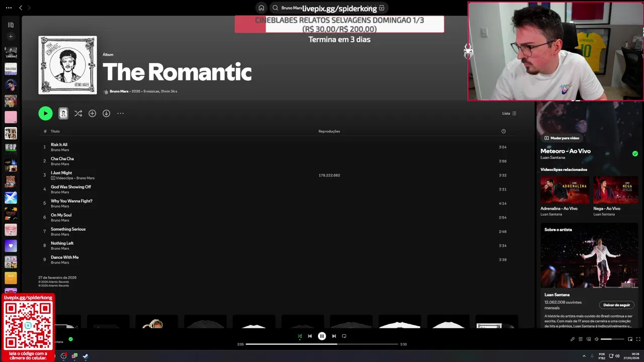Download The Romantic album
The height and width of the screenshot is (362, 644).
coord(106,114)
